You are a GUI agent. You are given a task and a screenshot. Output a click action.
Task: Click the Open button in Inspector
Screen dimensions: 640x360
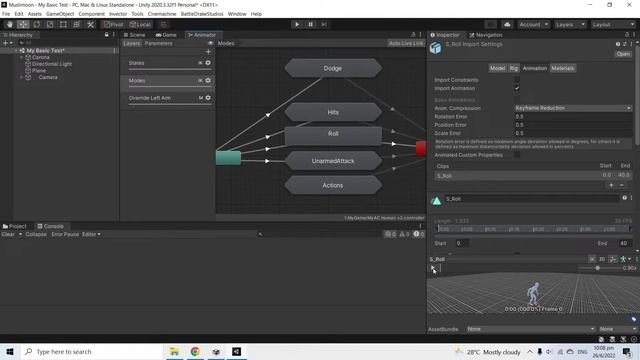pyautogui.click(x=623, y=54)
